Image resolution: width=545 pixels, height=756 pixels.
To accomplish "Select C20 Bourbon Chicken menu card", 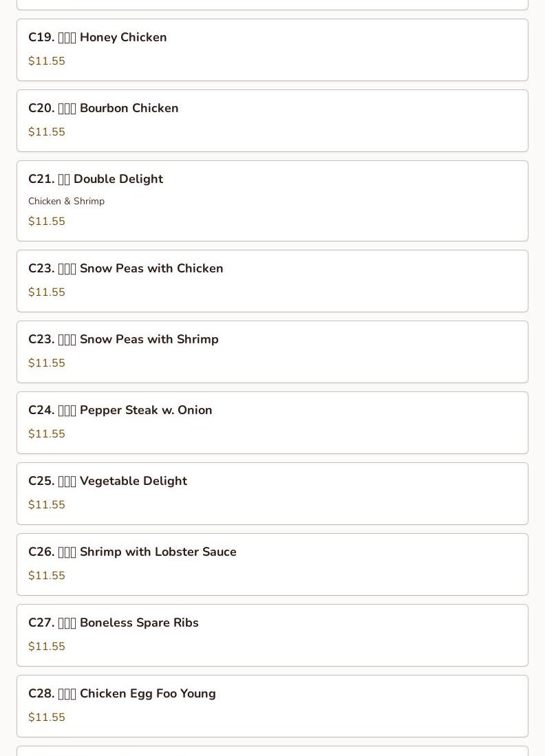I will (272, 120).
